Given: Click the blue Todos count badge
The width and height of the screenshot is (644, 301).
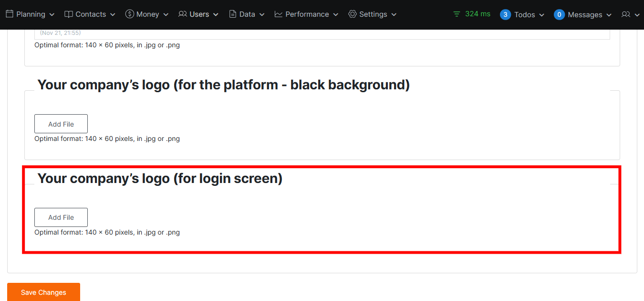Looking at the screenshot, I should coord(505,15).
